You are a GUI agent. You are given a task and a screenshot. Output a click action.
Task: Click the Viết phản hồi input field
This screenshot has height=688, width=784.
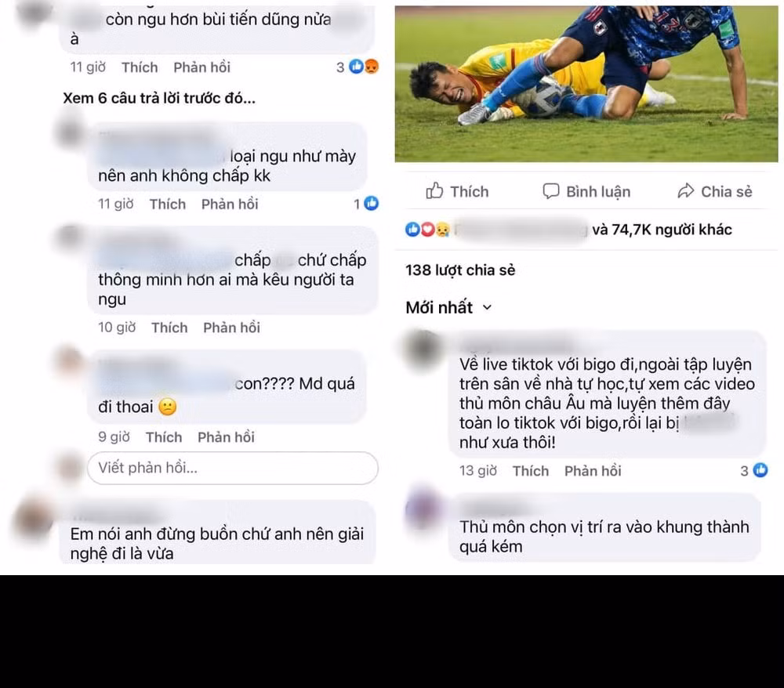[x=233, y=468]
